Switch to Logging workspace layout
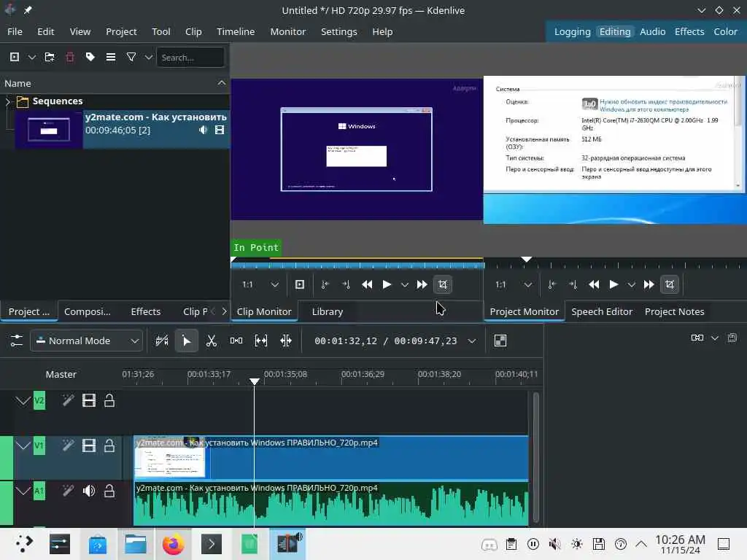 click(x=572, y=31)
